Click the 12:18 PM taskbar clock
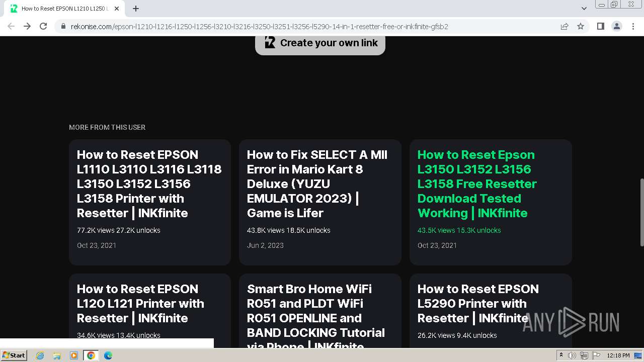This screenshot has width=644, height=362. click(618, 355)
